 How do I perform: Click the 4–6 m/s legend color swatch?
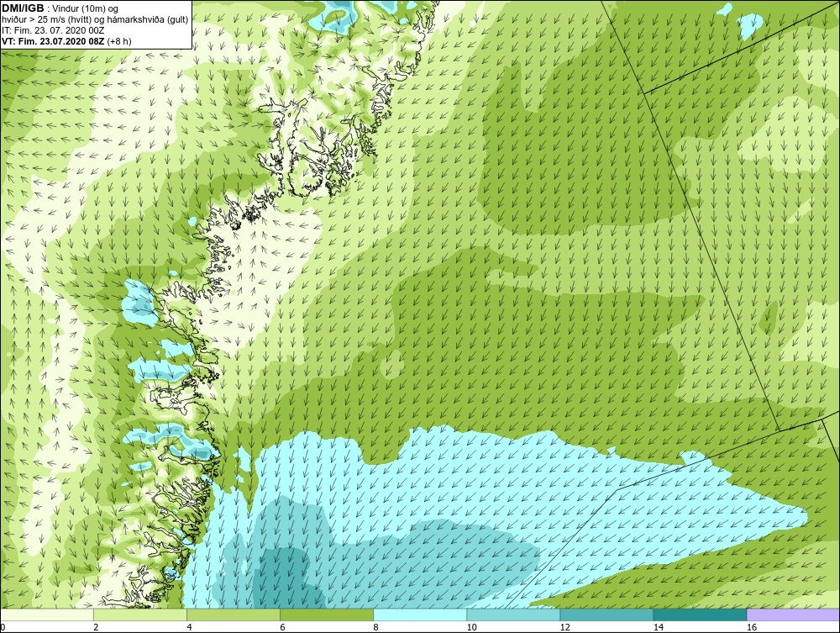pos(234,615)
